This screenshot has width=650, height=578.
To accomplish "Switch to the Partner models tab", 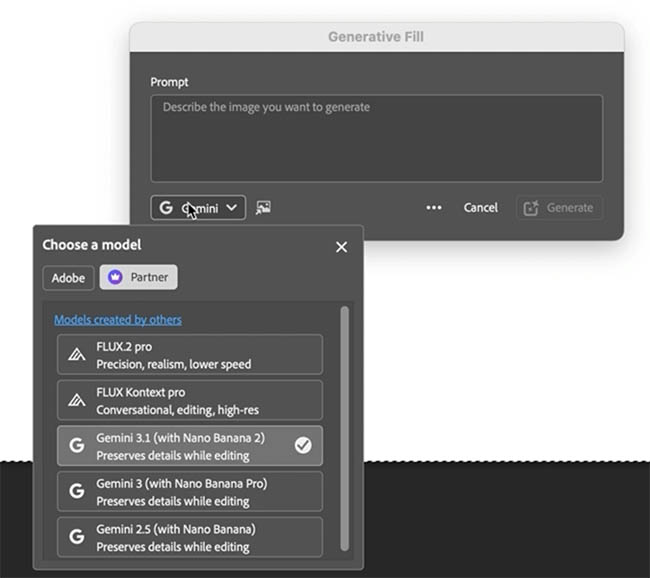I will pos(138,277).
